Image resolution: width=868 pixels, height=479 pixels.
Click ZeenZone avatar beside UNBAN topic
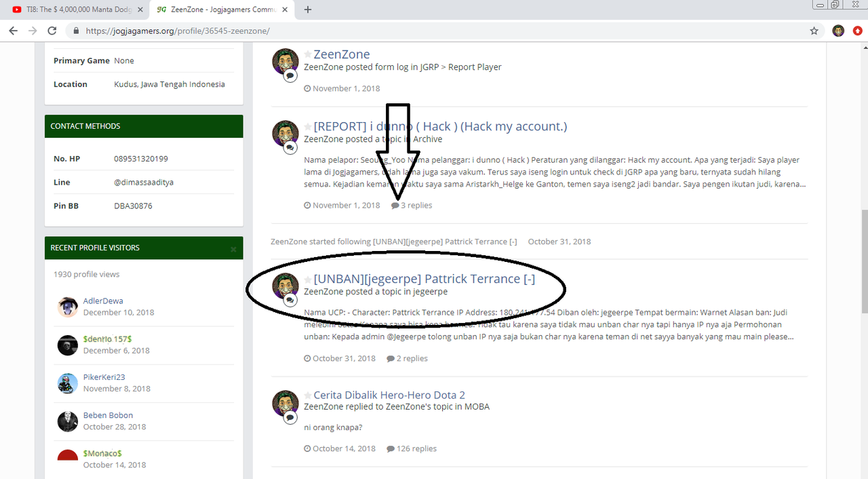pos(285,286)
